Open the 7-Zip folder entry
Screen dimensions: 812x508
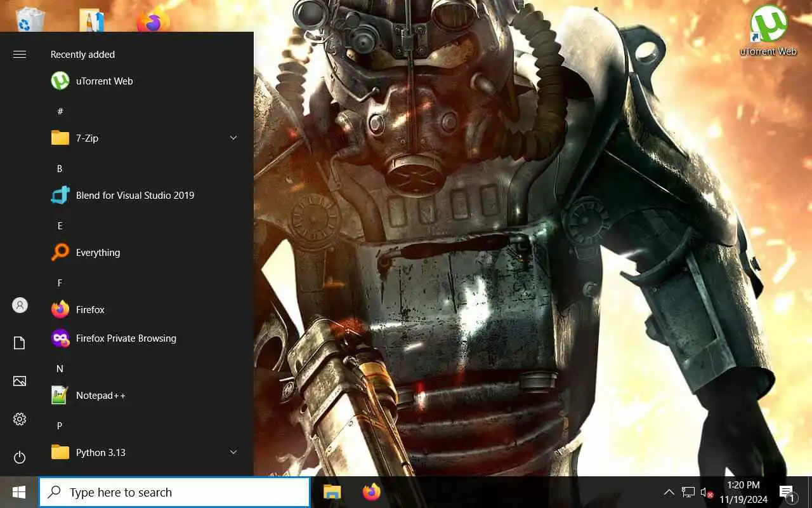pos(146,138)
